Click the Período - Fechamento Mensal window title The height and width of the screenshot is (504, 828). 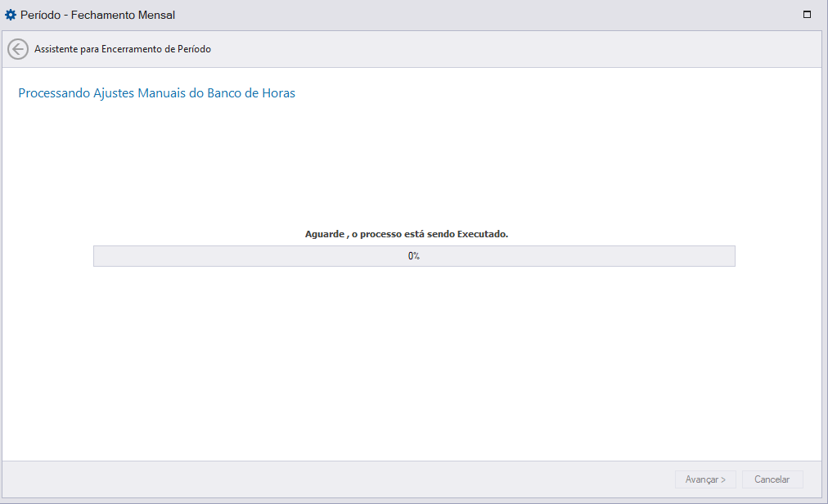97,15
